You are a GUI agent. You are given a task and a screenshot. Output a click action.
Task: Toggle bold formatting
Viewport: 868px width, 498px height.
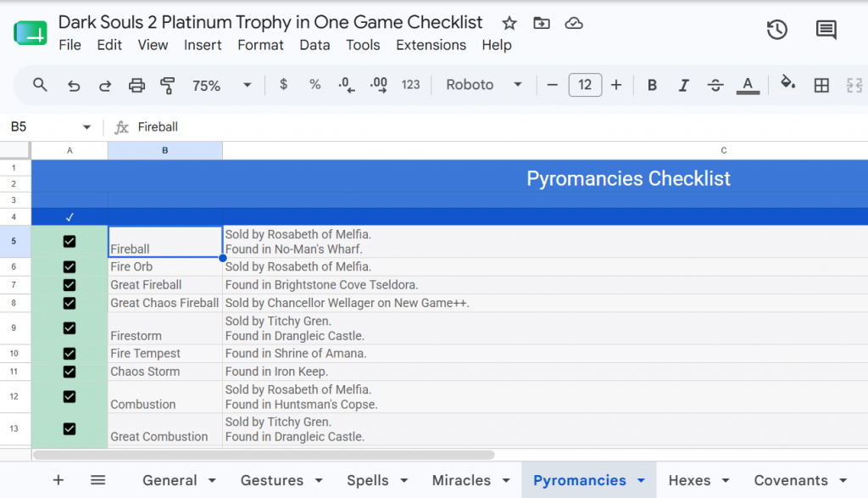tap(652, 86)
